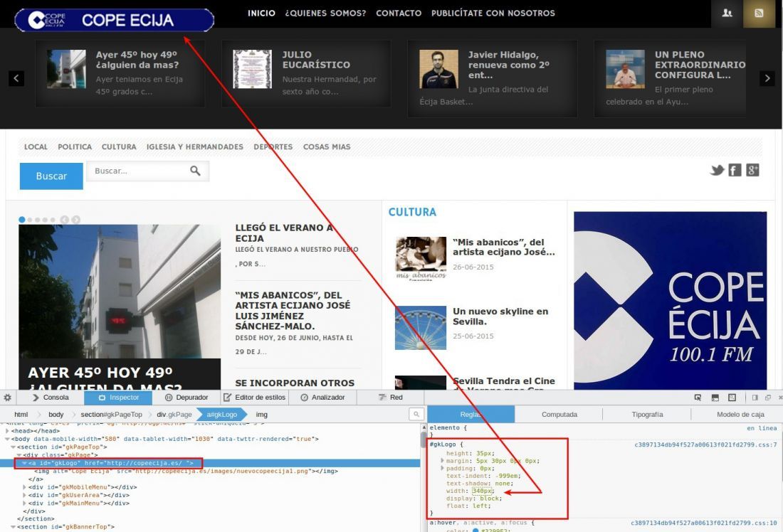Click the INICIO menu link
Viewport: 783px width, 532px height.
262,13
